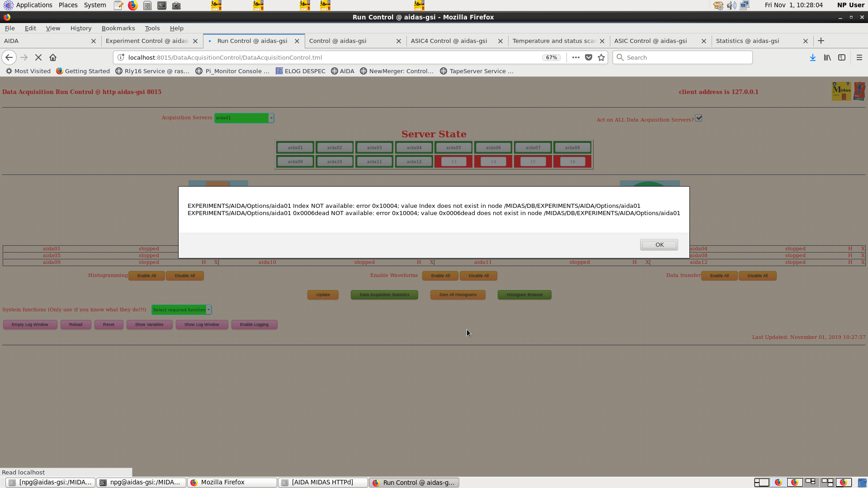Toggle red server 13 state button
868x488 pixels.
[x=453, y=162]
